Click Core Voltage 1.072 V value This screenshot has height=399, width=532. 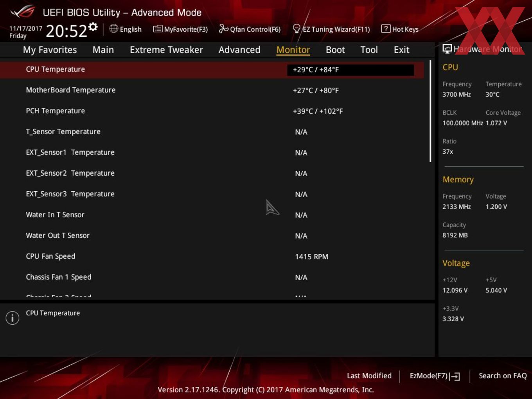point(496,123)
